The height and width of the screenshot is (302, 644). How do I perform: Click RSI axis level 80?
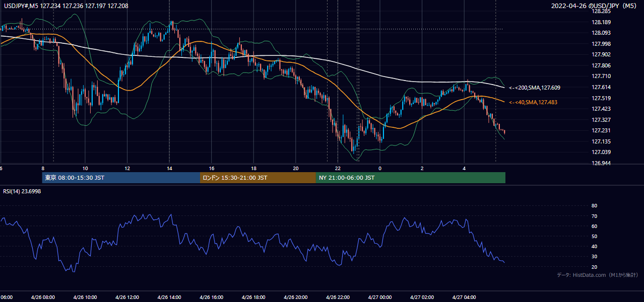pyautogui.click(x=594, y=206)
